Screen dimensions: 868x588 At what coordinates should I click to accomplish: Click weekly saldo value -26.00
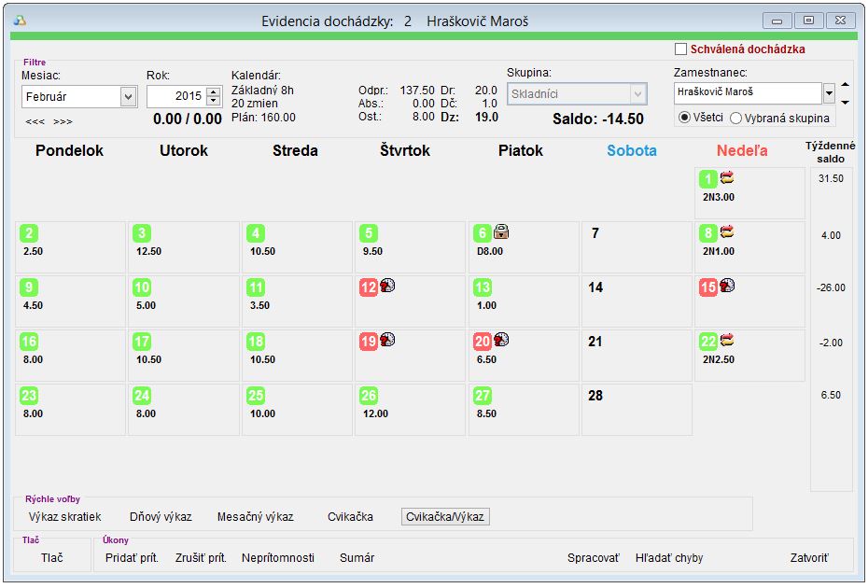(831, 287)
